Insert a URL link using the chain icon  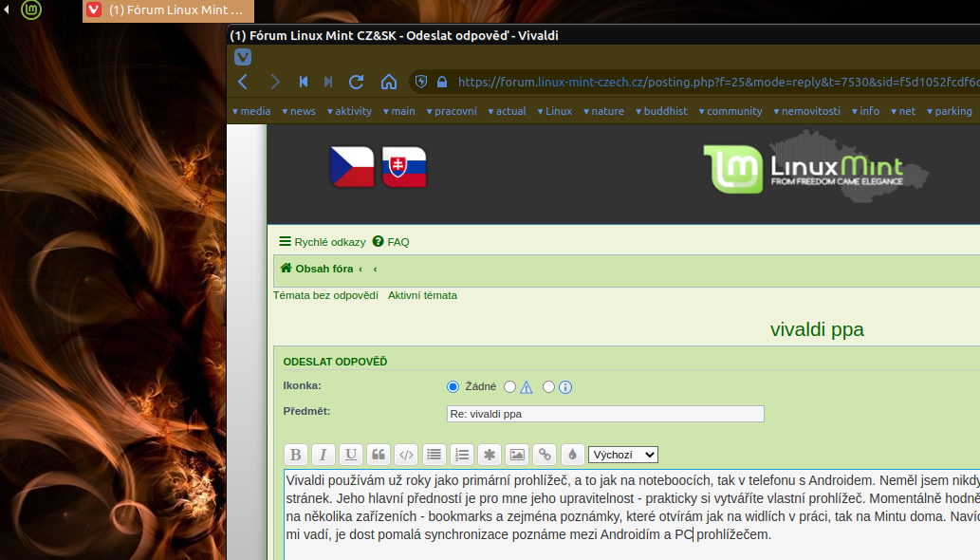[544, 455]
